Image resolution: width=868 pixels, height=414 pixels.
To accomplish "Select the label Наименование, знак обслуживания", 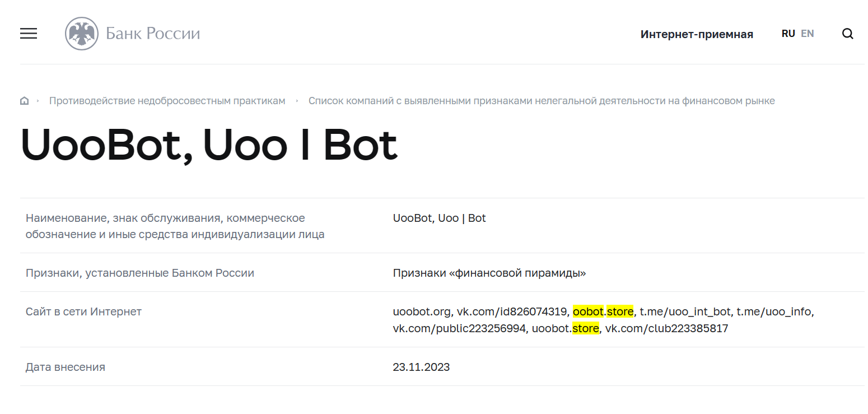I will point(175,226).
